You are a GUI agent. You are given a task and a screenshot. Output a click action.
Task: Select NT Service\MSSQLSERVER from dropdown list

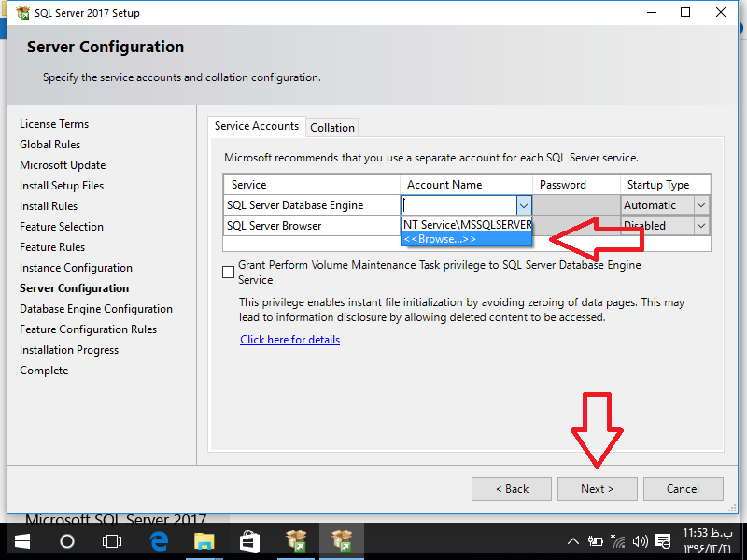[466, 225]
